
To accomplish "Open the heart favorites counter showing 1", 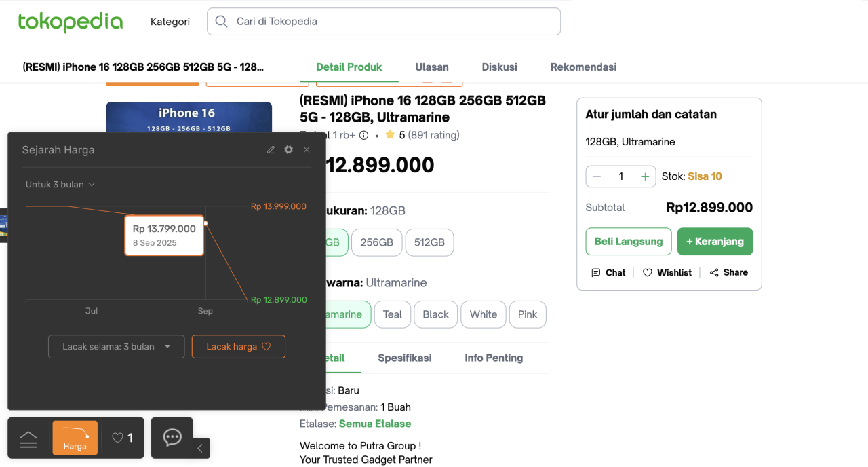I will click(x=122, y=438).
